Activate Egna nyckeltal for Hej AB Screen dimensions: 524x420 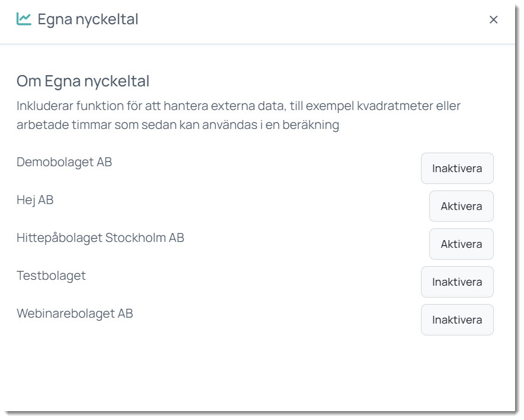[x=461, y=206]
